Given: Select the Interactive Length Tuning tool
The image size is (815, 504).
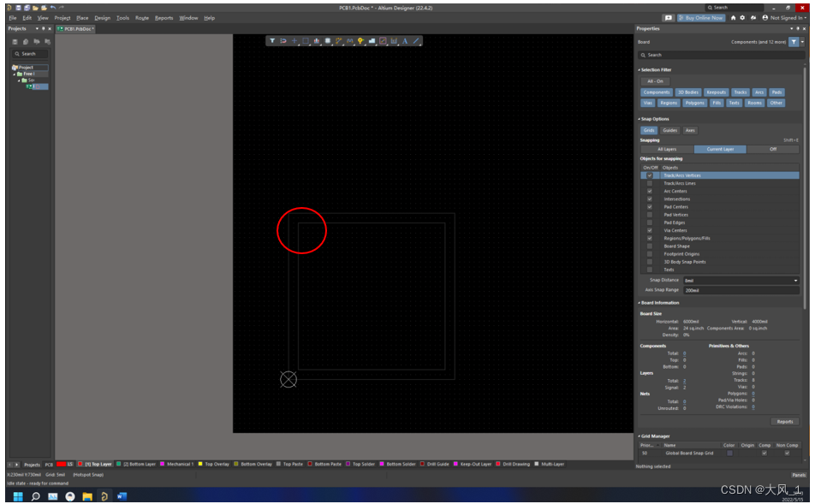Looking at the screenshot, I should (350, 41).
